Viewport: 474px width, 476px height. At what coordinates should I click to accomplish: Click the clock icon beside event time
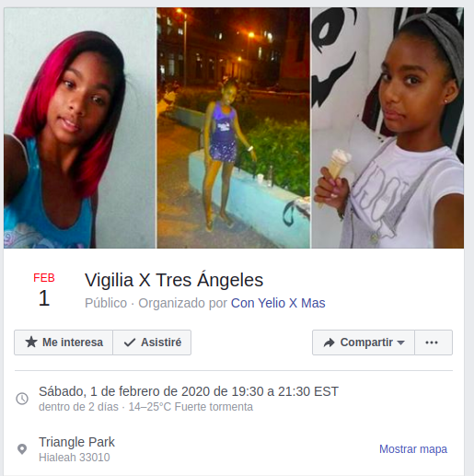22,399
